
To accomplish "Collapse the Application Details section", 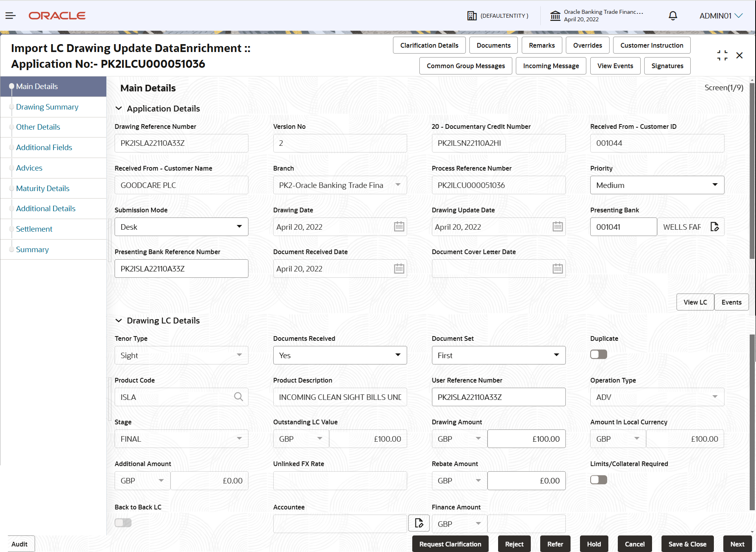I will 119,108.
